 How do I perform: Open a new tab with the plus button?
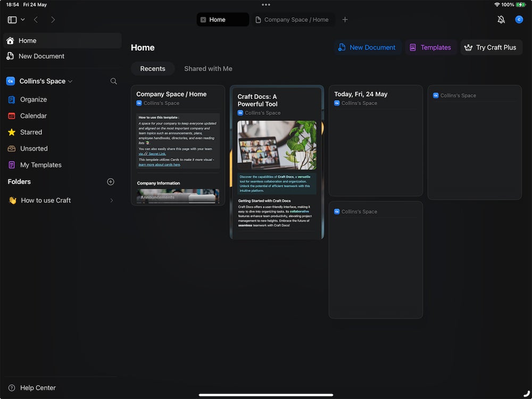coord(345,19)
